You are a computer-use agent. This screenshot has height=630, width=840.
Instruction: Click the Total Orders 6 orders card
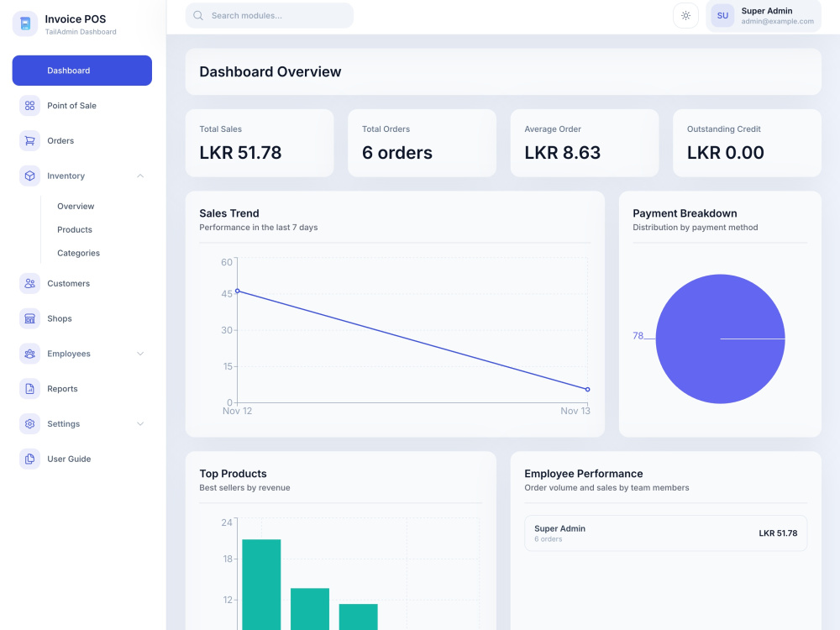(x=423, y=143)
